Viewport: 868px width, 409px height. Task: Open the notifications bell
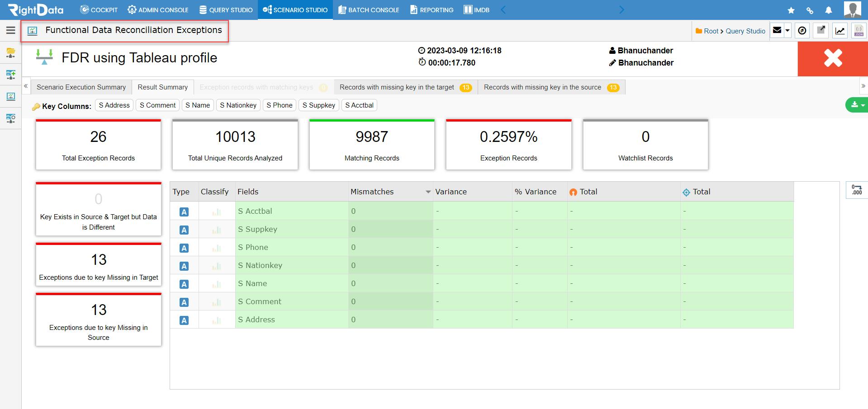click(x=829, y=10)
